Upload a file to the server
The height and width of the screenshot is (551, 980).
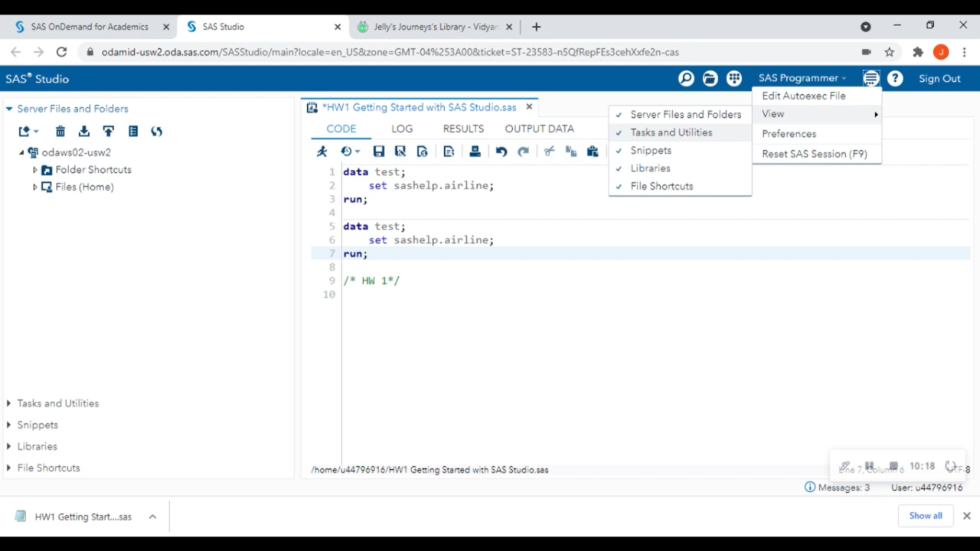pos(109,132)
